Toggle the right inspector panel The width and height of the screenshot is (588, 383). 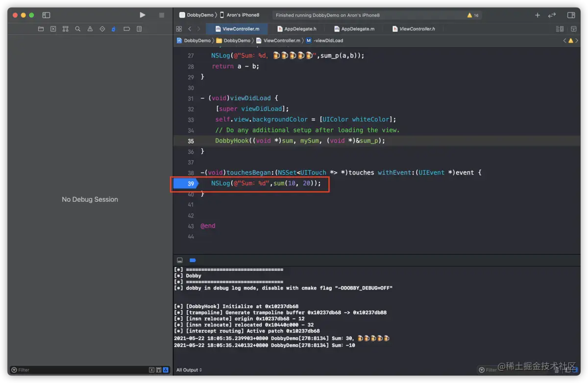(x=571, y=15)
